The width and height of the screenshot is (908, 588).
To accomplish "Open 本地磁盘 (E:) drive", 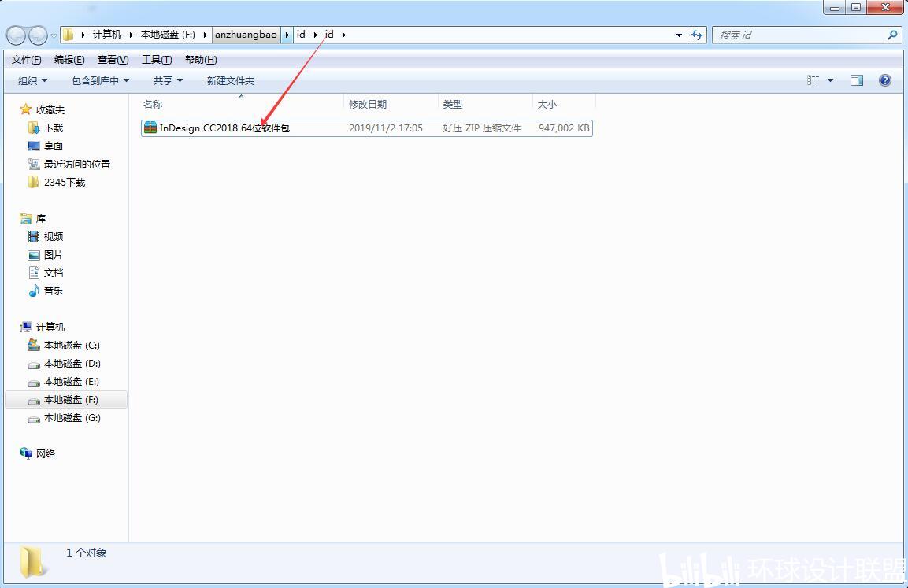I will [x=71, y=382].
